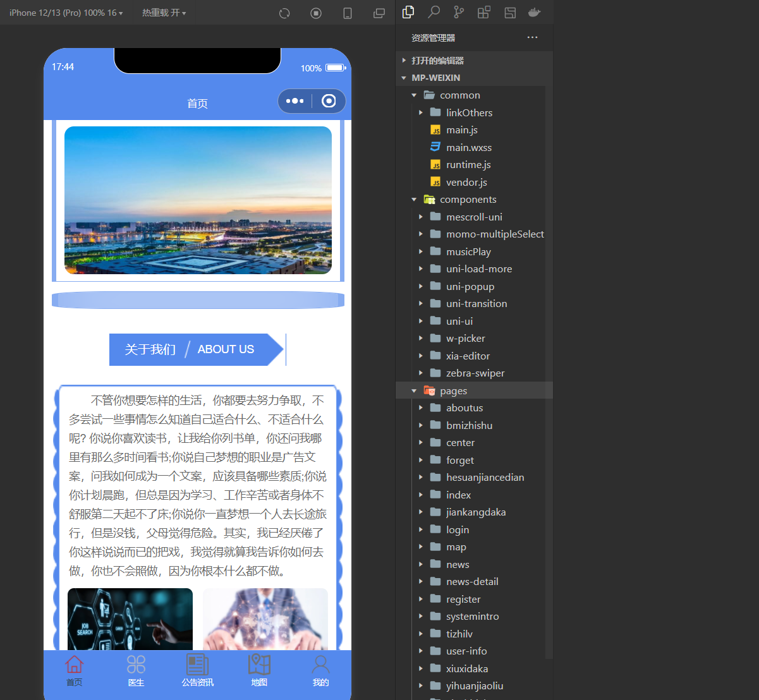The image size is (759, 700).
Task: Open the Search icon in the sidebar
Action: (x=433, y=12)
